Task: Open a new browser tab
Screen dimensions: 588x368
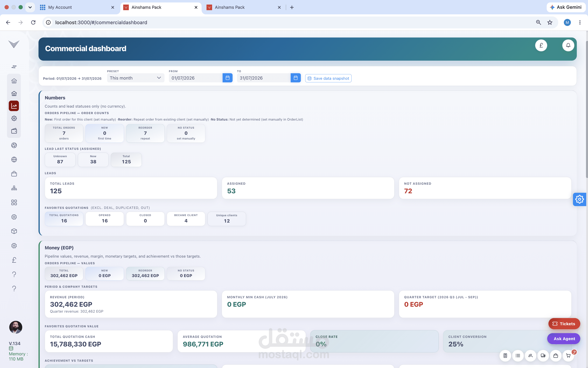Action: point(292,7)
